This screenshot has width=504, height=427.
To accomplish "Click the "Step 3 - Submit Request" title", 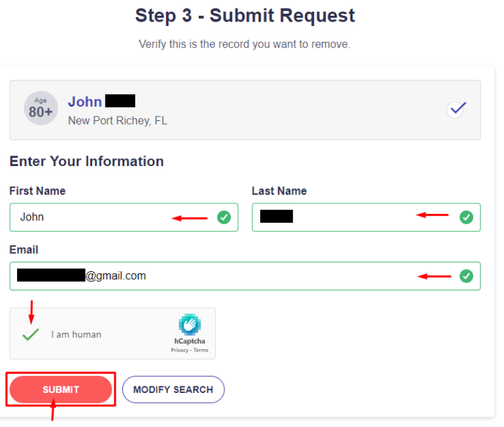I will [245, 16].
